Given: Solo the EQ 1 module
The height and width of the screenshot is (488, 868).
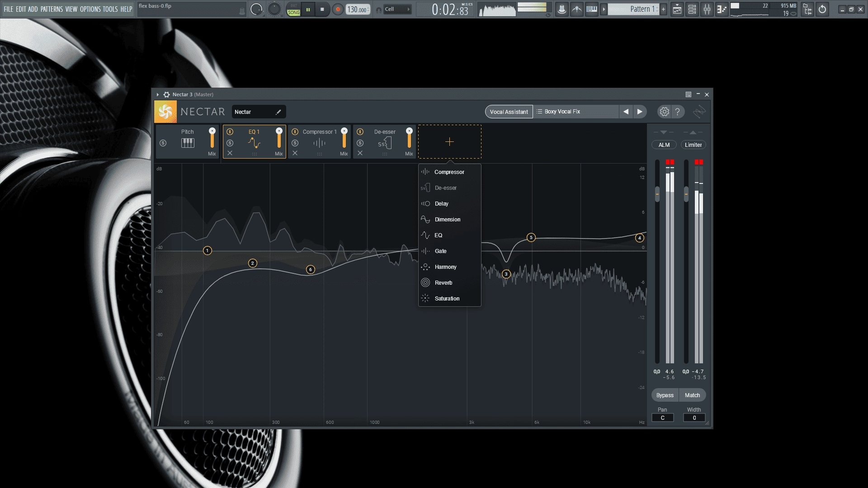Looking at the screenshot, I should [x=230, y=143].
